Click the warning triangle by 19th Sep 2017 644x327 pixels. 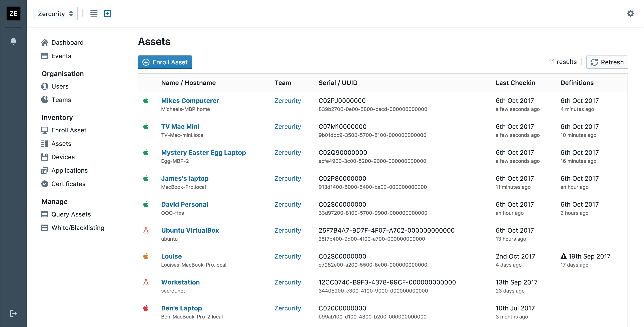coord(563,256)
